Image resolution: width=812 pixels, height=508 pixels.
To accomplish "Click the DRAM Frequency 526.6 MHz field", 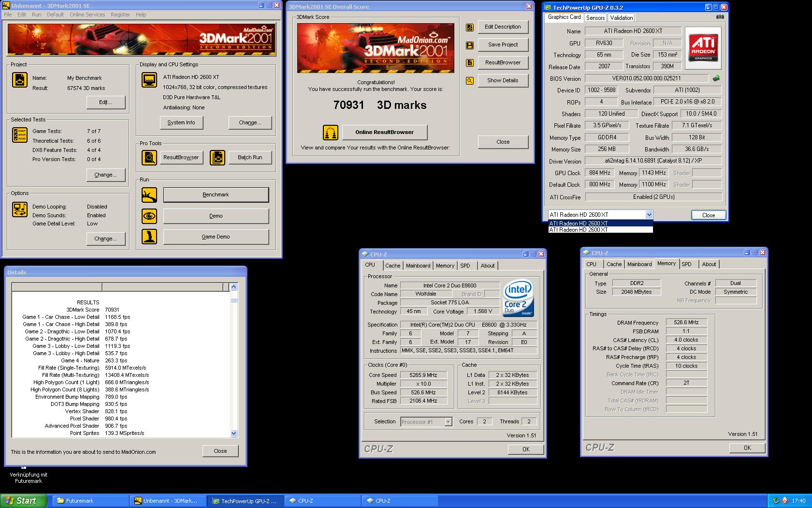I will [x=686, y=322].
